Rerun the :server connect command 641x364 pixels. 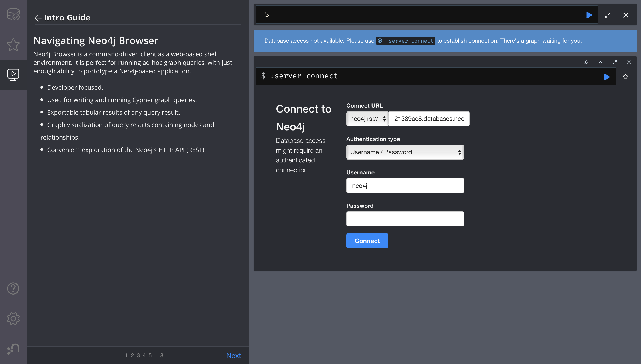[607, 77]
